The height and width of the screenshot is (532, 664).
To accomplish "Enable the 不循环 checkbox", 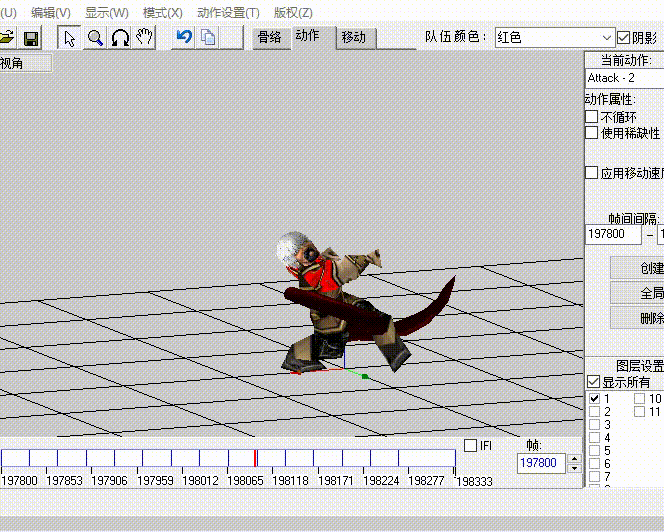I will [x=592, y=116].
